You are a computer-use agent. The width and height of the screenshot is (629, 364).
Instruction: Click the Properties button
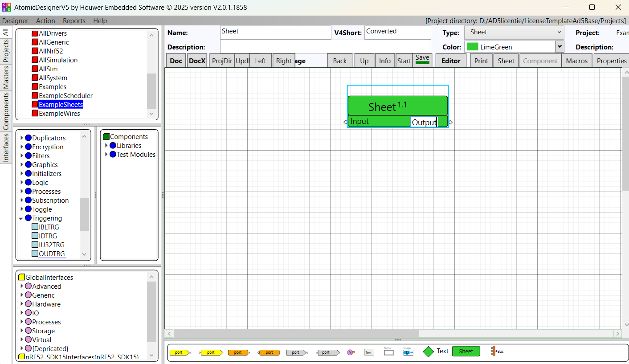[611, 61]
